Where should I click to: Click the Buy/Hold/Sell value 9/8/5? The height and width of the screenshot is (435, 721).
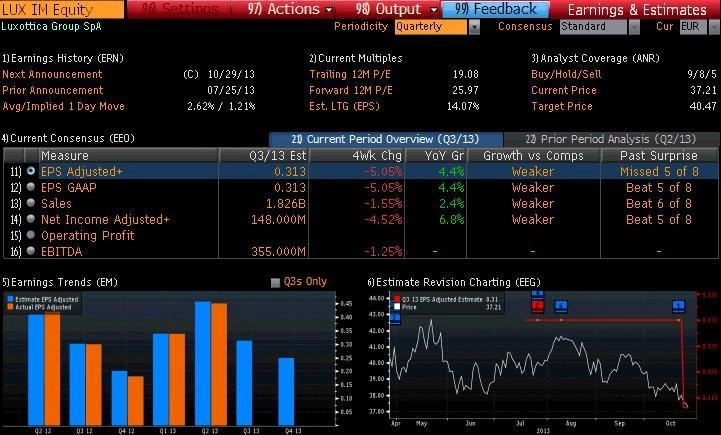click(x=702, y=74)
